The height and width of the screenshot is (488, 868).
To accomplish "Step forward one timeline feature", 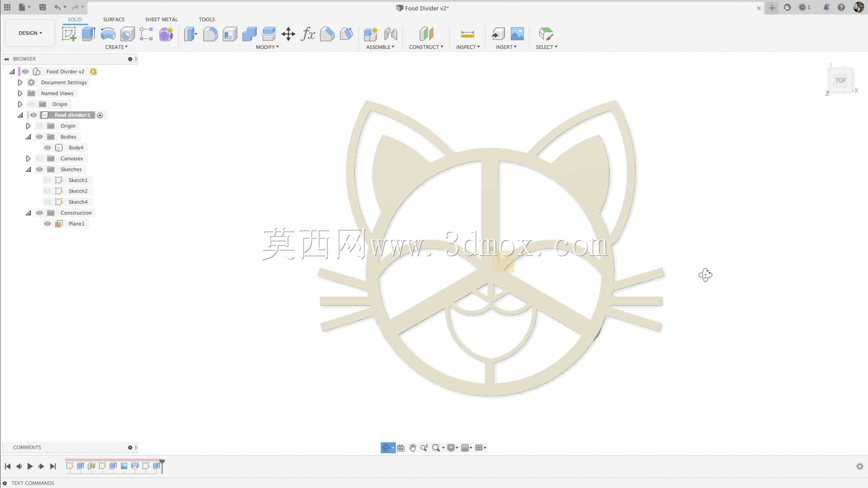I will [x=41, y=466].
